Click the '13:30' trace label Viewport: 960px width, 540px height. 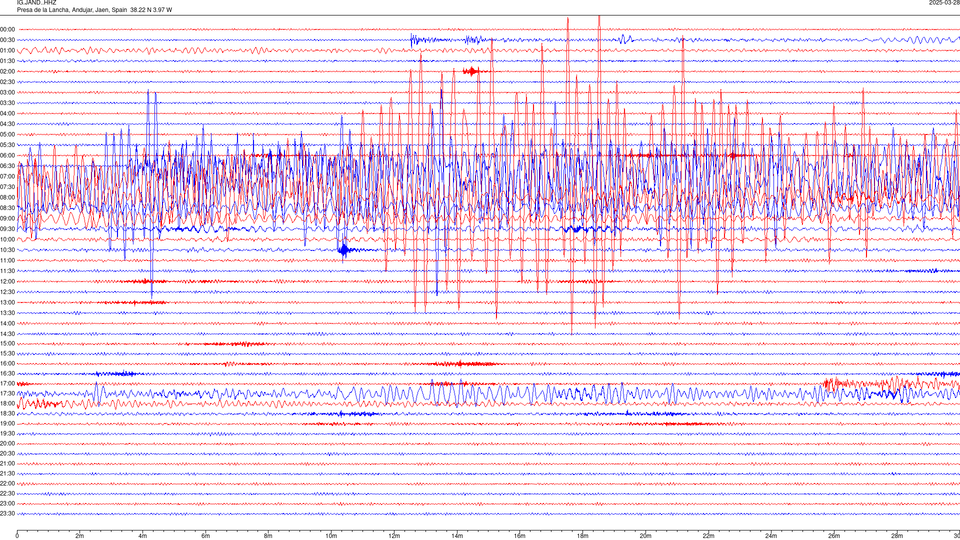tap(7, 313)
